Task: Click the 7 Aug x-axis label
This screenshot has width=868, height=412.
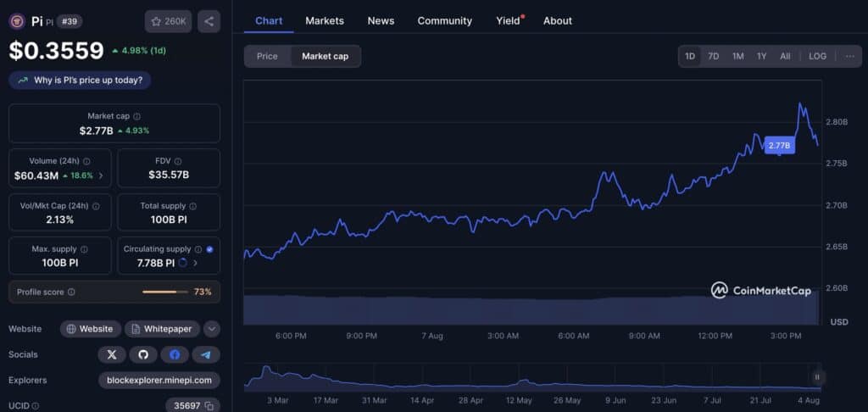Action: [x=432, y=337]
